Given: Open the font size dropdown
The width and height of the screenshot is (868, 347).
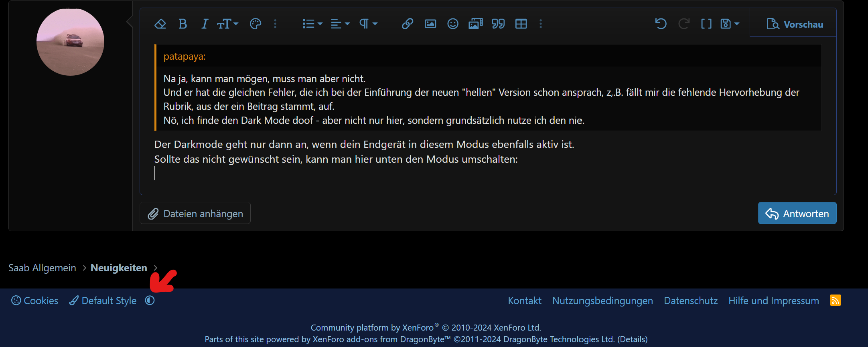Looking at the screenshot, I should 227,24.
